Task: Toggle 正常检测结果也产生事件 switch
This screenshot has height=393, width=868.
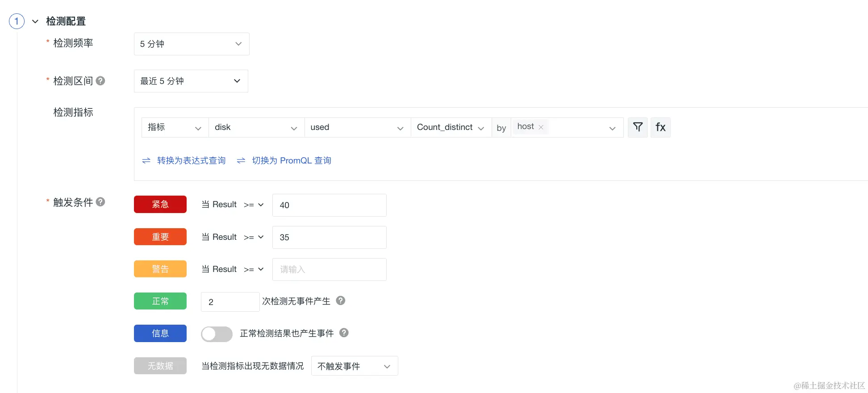Action: coord(217,334)
